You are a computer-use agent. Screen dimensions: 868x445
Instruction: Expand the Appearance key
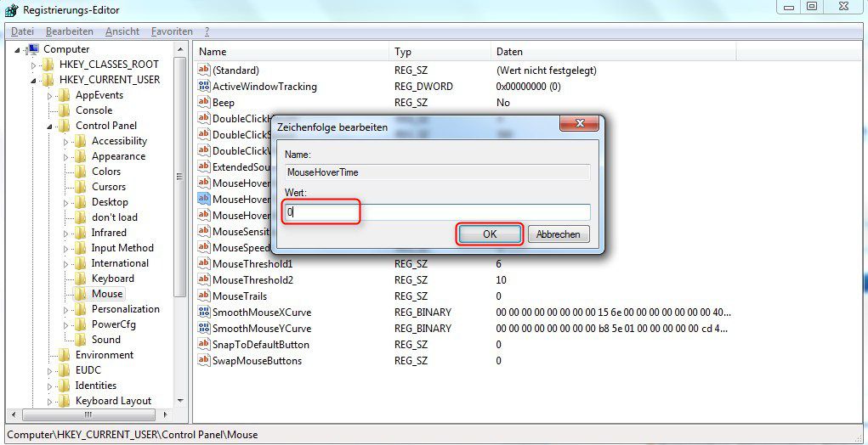pyautogui.click(x=65, y=157)
